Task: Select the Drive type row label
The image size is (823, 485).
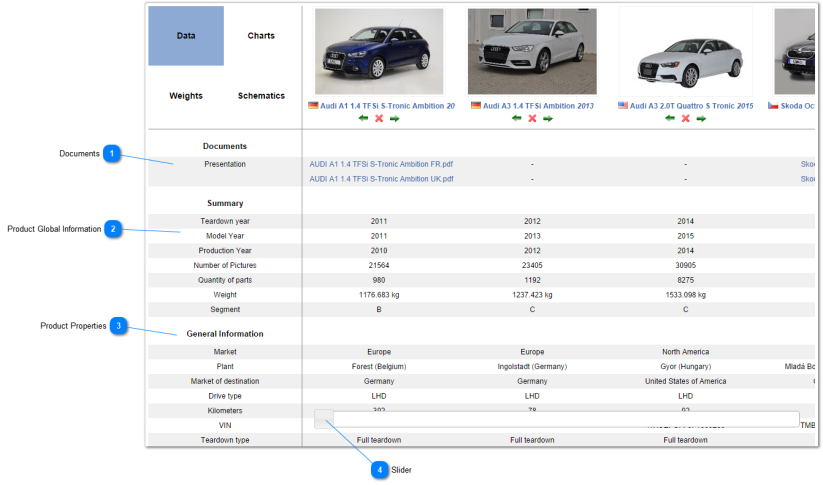Action: (x=225, y=396)
